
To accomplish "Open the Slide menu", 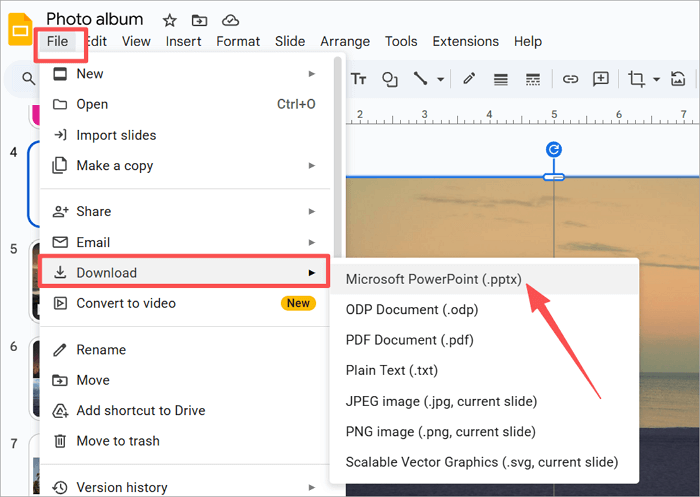I will coord(290,42).
